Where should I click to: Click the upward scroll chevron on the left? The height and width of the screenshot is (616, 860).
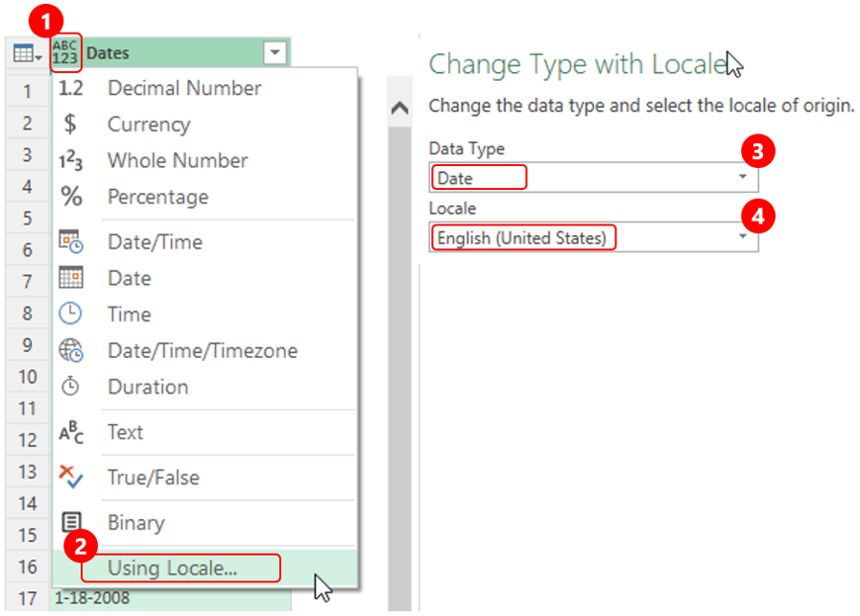[400, 108]
